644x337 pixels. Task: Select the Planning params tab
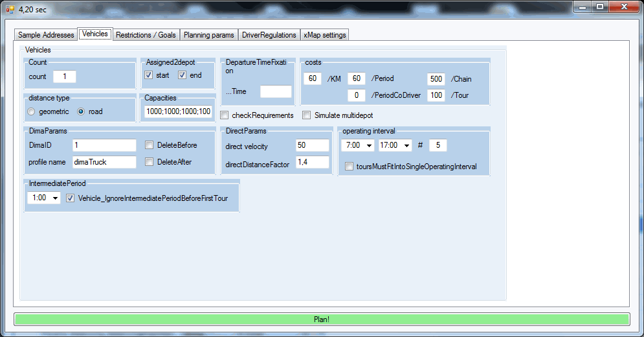click(208, 35)
